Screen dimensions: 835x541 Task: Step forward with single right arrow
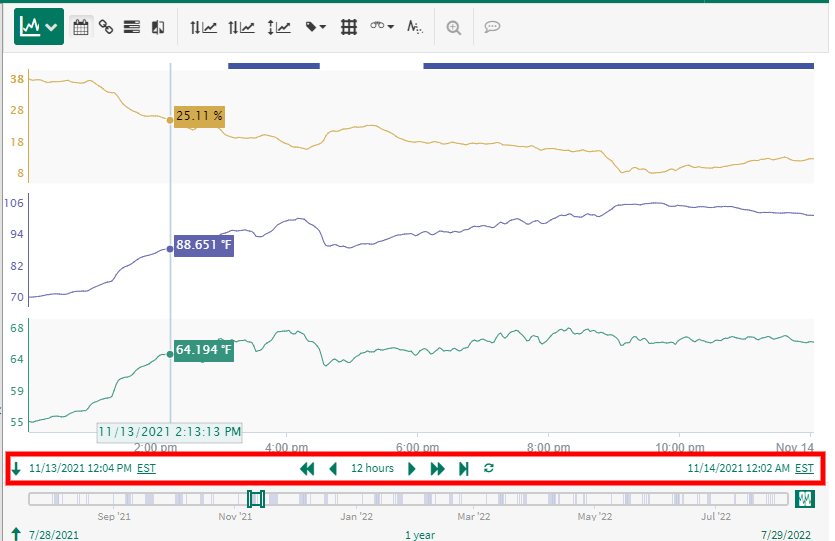click(412, 468)
